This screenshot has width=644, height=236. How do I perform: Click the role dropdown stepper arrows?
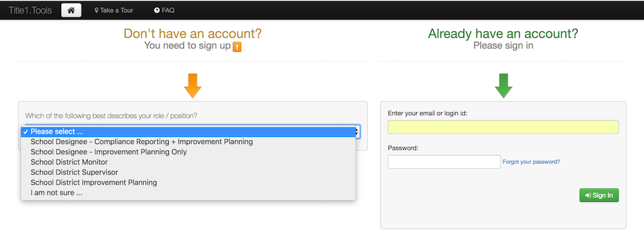pos(357,132)
